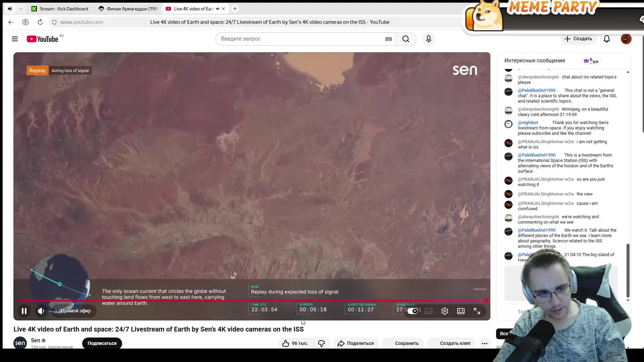Mute the Live 4K video tab
The width and height of the screenshot is (644, 362).
click(218, 9)
